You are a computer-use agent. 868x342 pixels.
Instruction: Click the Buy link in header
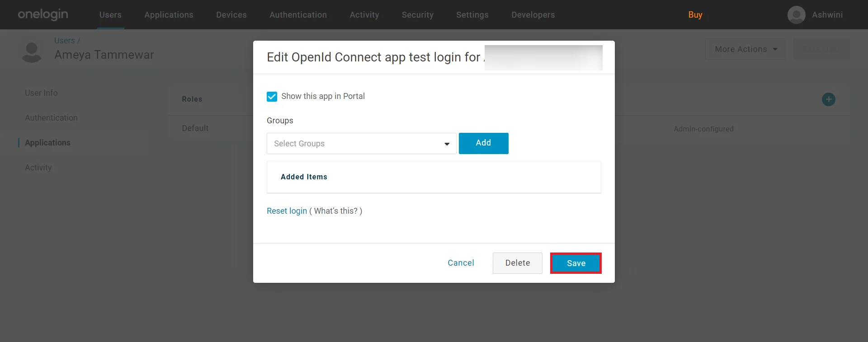coord(695,15)
